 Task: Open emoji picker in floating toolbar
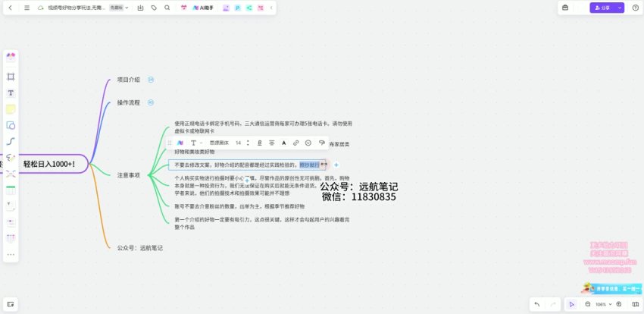(x=308, y=143)
